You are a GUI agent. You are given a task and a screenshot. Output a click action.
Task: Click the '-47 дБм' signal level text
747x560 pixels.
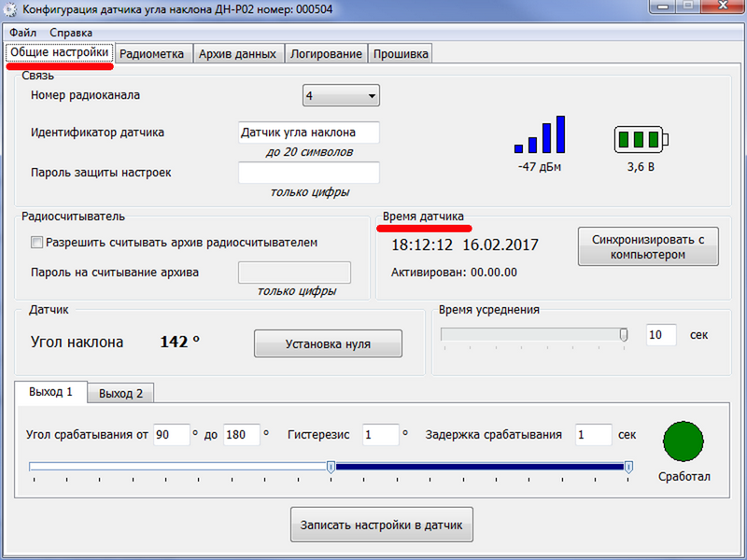pos(540,167)
